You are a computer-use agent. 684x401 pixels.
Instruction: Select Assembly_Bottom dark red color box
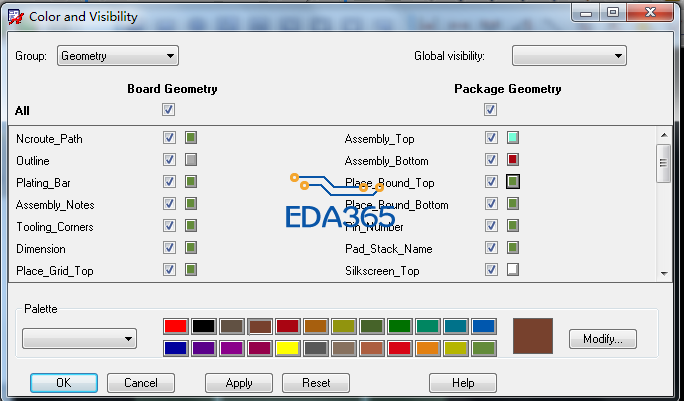pos(513,160)
